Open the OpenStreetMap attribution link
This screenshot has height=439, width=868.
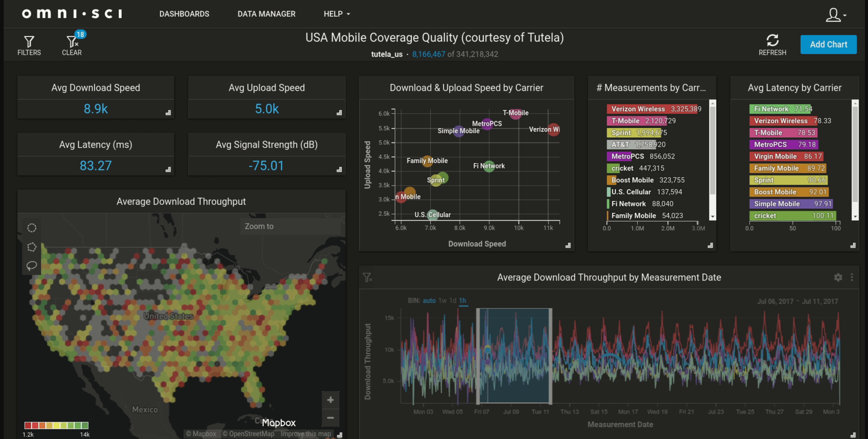point(248,434)
